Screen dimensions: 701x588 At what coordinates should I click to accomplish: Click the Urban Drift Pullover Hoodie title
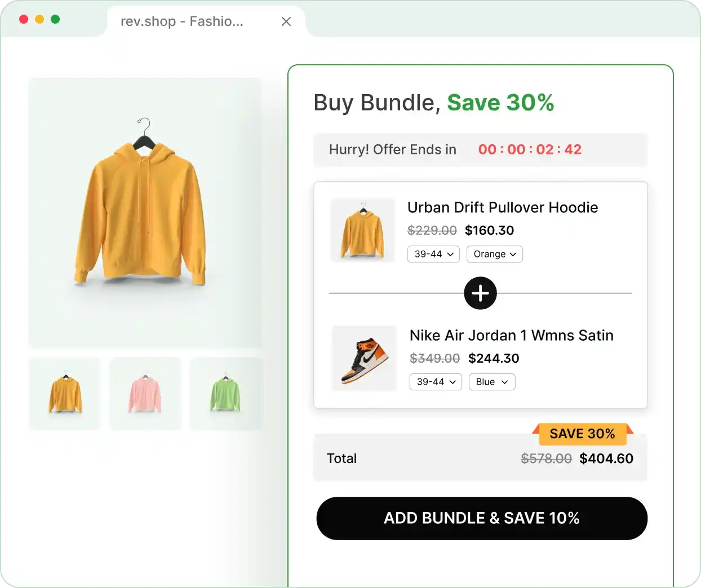click(x=502, y=207)
